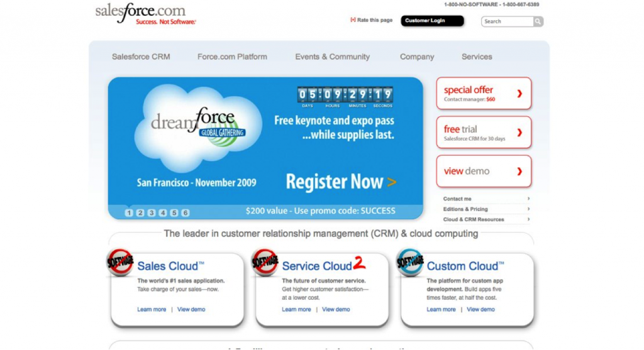Click the Rate this page link
Image resolution: width=644 pixels, height=350 pixels.
pos(375,20)
